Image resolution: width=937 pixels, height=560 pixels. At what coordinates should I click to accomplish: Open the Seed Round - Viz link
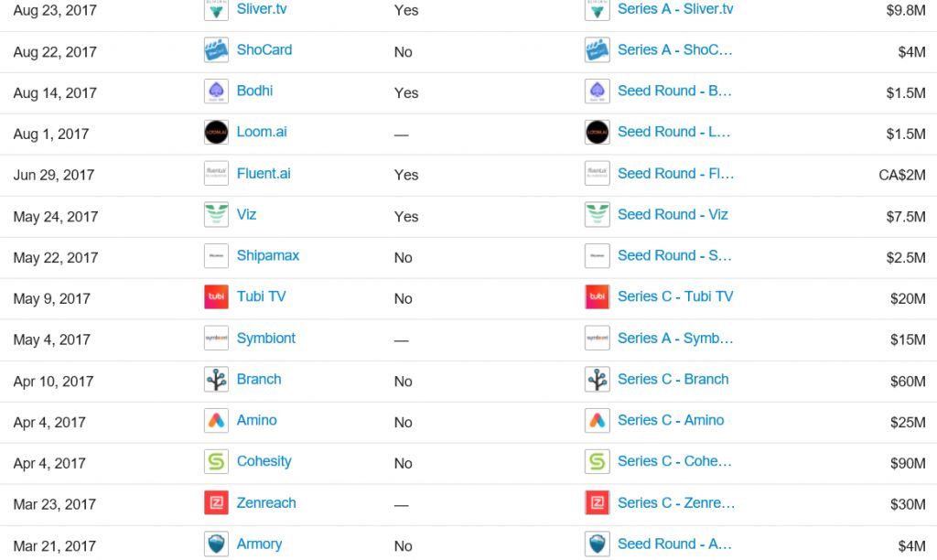tap(673, 214)
